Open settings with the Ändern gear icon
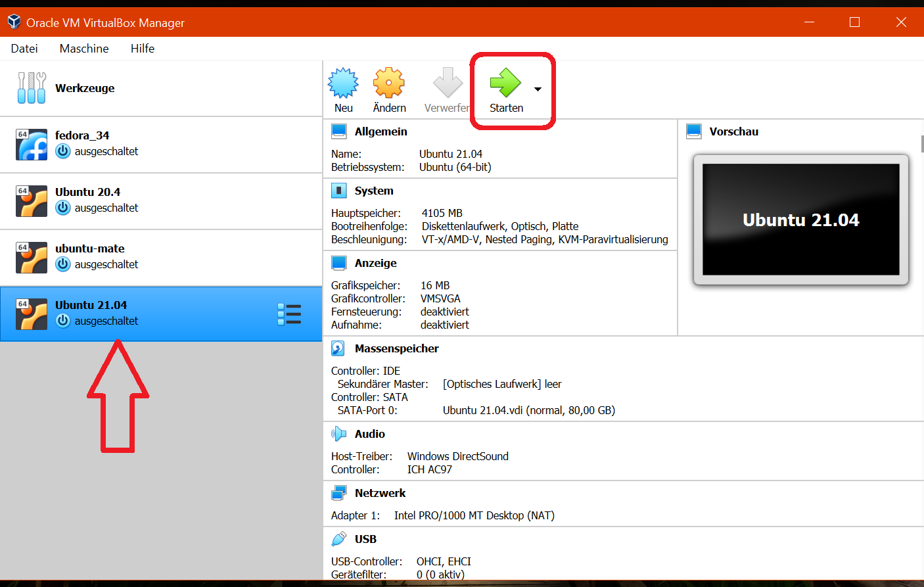The image size is (924, 587). pos(389,83)
